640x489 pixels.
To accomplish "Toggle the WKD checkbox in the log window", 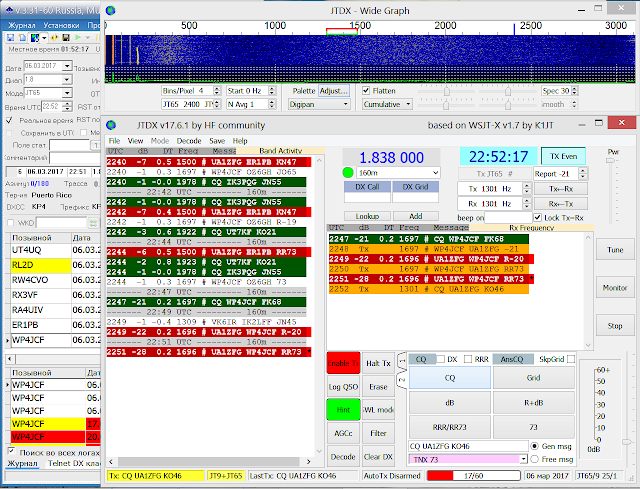I will pos(11,223).
